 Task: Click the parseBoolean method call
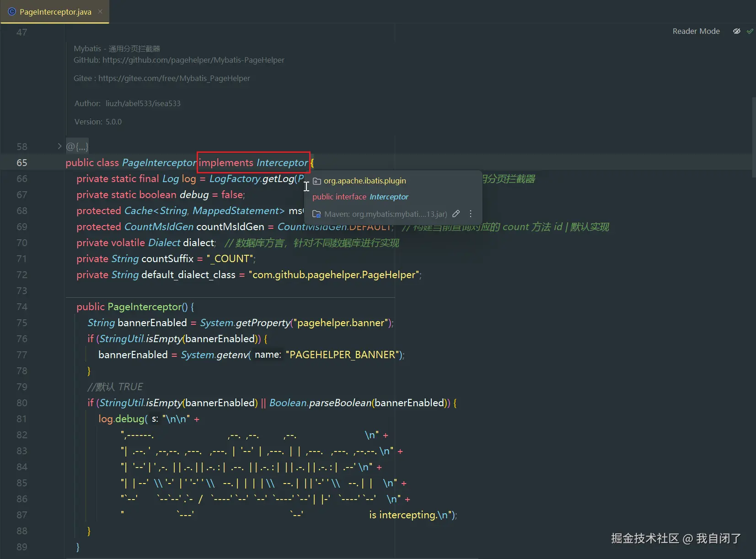click(x=340, y=403)
